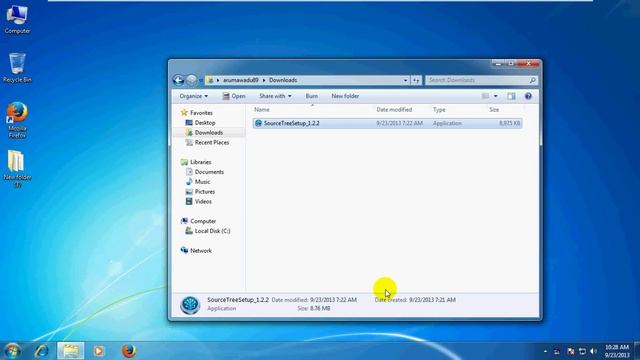Click the volume speaker tray icon
This screenshot has height=360, width=640.
[x=593, y=351]
